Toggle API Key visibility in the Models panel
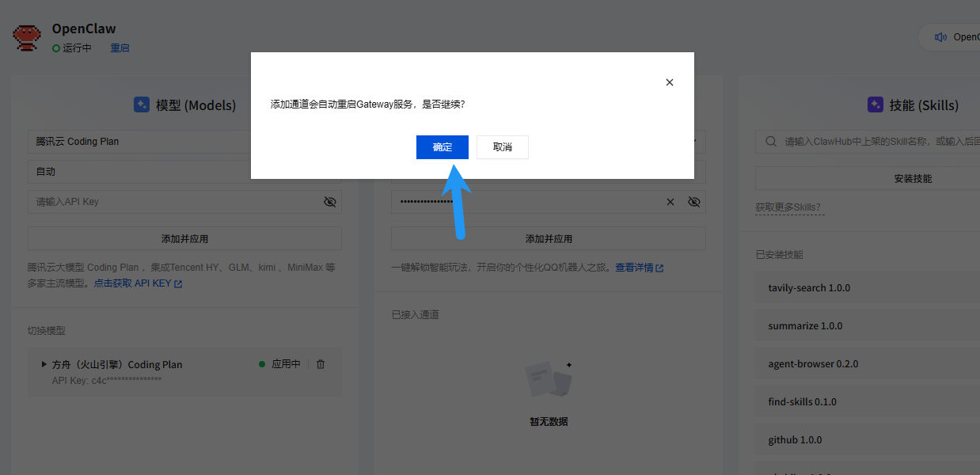Image resolution: width=980 pixels, height=475 pixels. click(330, 202)
